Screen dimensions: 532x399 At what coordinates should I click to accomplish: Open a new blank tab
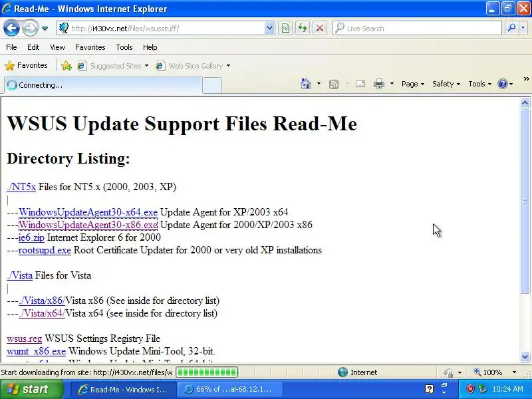[212, 85]
